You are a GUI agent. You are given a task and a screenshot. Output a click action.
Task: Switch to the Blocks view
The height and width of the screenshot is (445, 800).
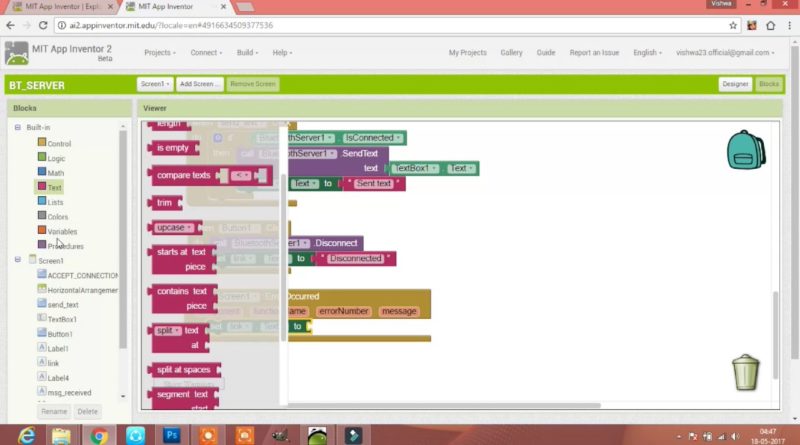(768, 84)
